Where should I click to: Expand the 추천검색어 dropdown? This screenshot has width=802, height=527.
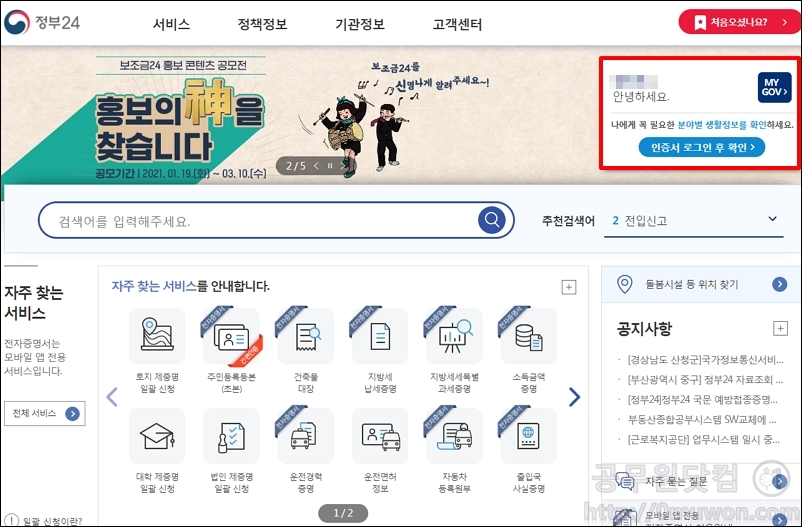coord(772,219)
